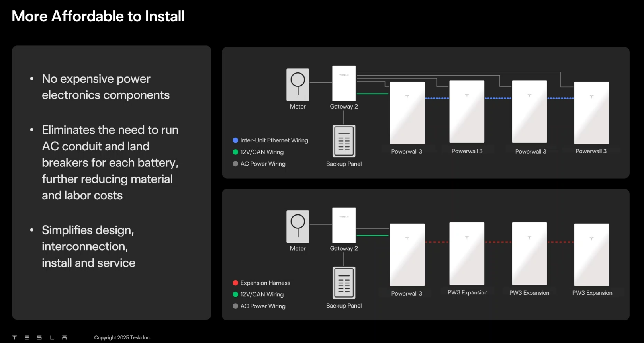
Task: Select last PW3 Expansion unit image
Action: tap(591, 255)
